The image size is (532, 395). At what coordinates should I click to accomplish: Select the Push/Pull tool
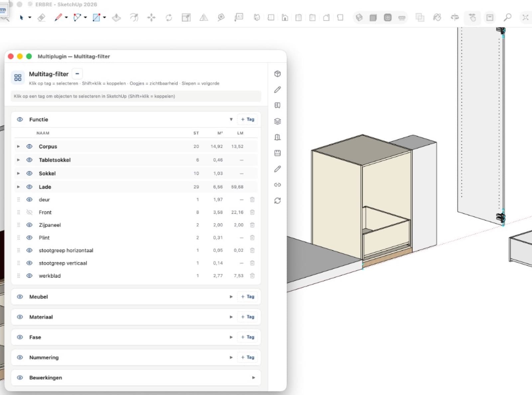pyautogui.click(x=116, y=18)
